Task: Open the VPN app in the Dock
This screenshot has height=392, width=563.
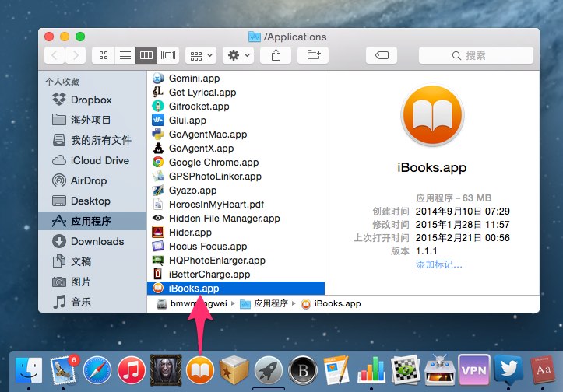Action: click(x=474, y=369)
